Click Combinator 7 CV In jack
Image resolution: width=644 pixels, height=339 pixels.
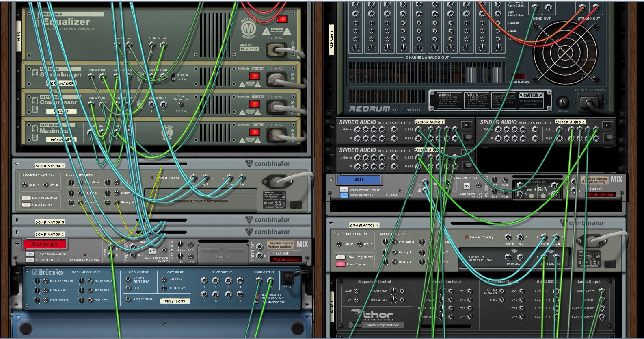[45, 185]
